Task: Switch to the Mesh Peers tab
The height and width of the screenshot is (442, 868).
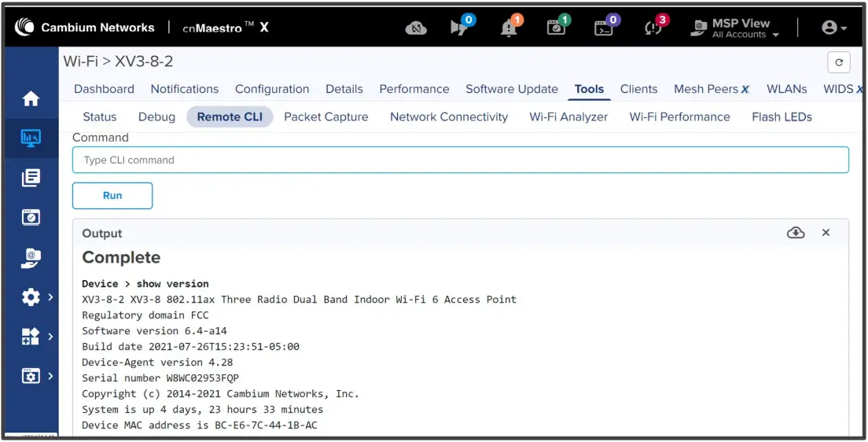Action: click(712, 89)
